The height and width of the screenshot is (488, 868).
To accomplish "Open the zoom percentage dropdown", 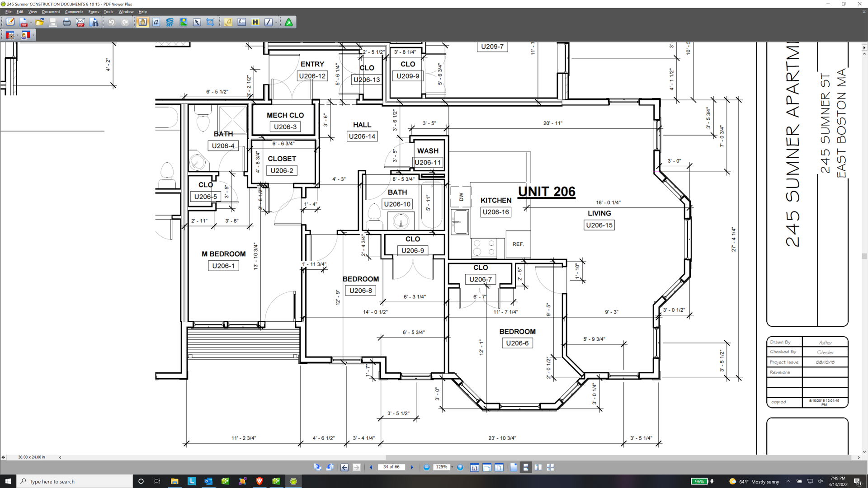I will pos(452,467).
